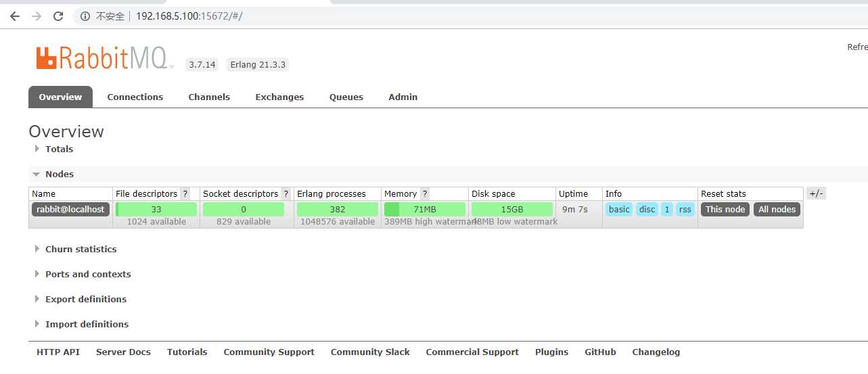
Task: Open the Community Support link
Action: [269, 352]
